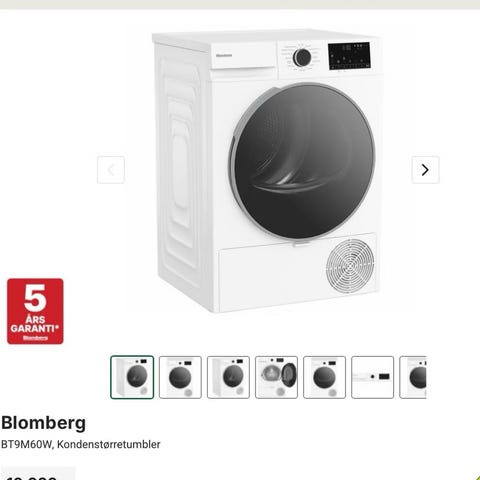This screenshot has height=480, width=480.
Task: Click the lower kick plate of the dryer
Action: point(298,273)
